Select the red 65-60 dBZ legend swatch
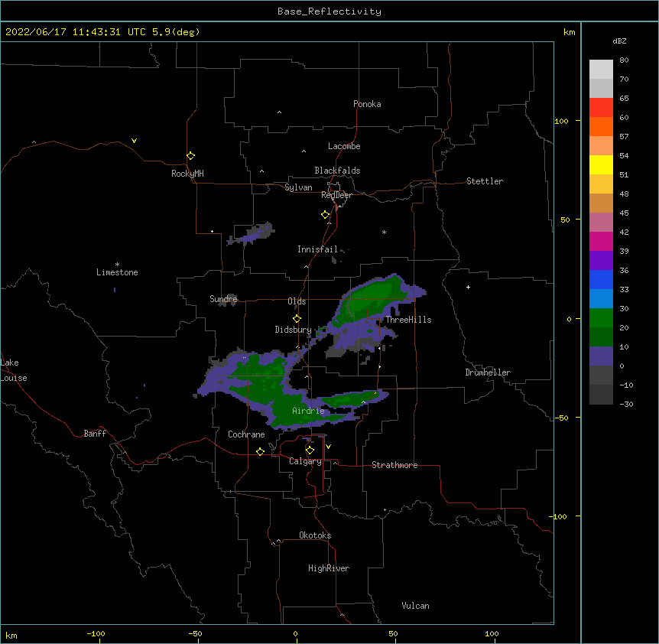The height and width of the screenshot is (644, 659). click(601, 108)
